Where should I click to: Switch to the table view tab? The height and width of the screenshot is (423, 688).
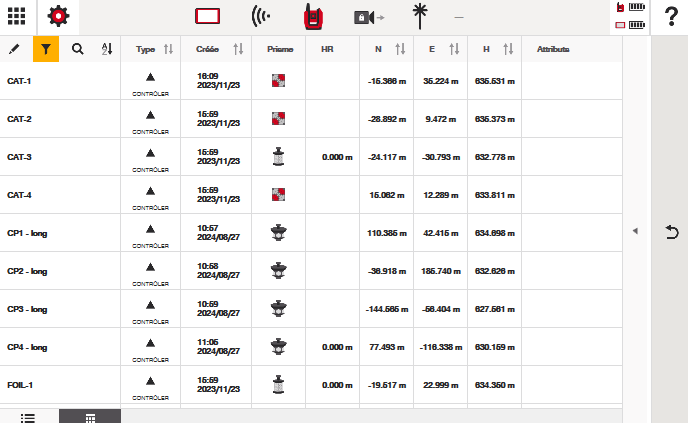pos(89,416)
